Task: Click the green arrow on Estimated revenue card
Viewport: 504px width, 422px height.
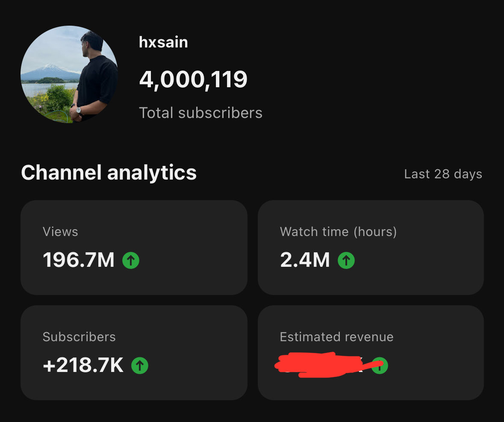Action: (x=380, y=366)
